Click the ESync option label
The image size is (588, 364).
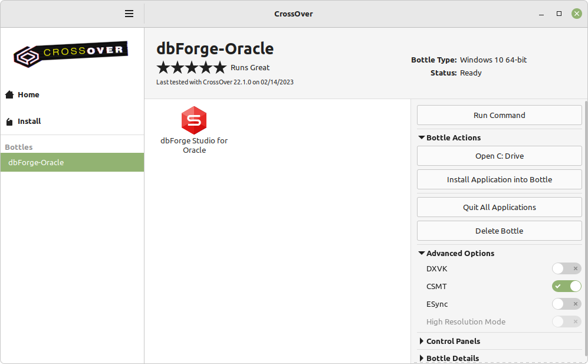click(437, 304)
